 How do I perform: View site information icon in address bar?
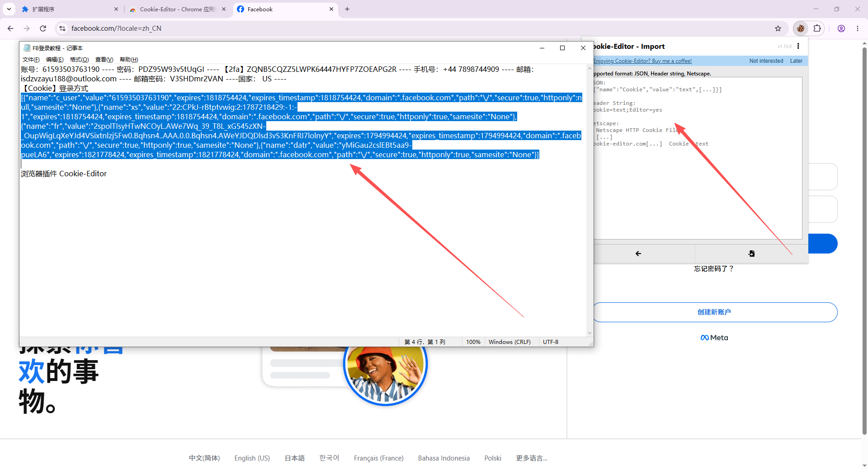click(62, 28)
